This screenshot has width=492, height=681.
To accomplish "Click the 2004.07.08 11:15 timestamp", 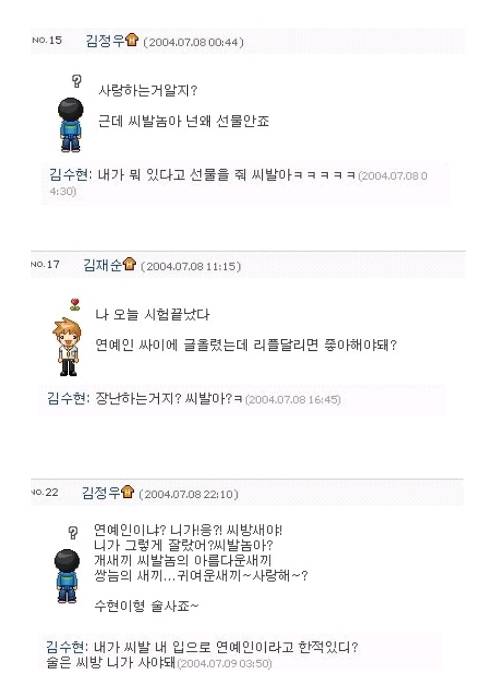I will [x=191, y=266].
